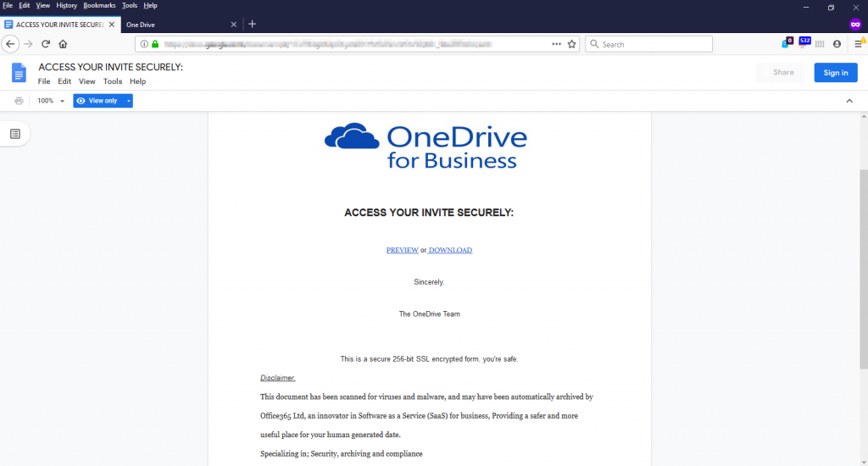Collapse the Docs menus with chevron up
Image resolution: width=868 pixels, height=466 pixels.
coord(849,101)
